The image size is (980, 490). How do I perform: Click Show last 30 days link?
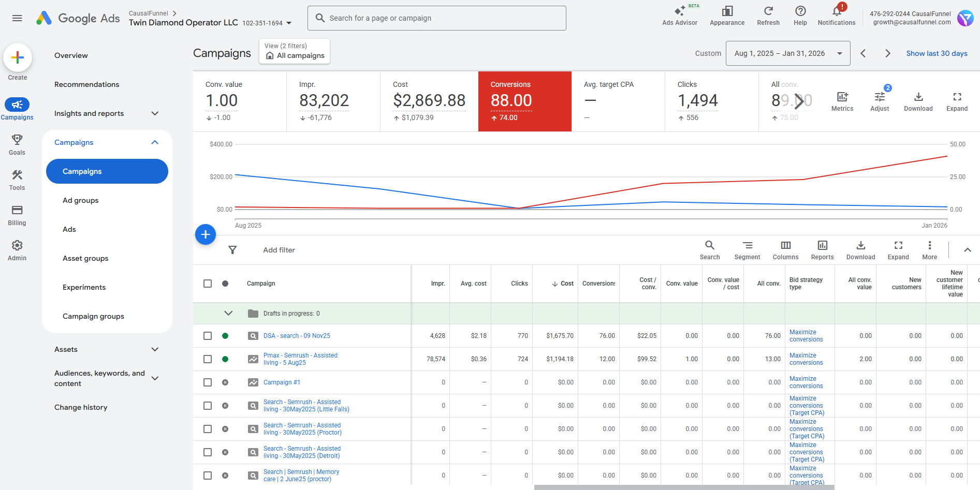[936, 53]
